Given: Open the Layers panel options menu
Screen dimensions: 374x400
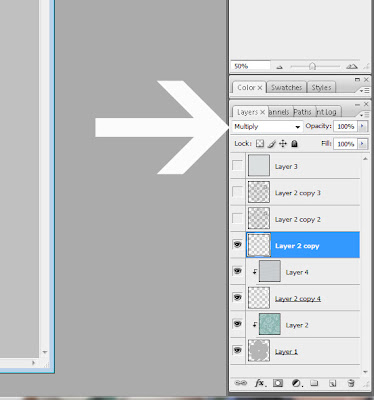Looking at the screenshot, I should [x=364, y=114].
